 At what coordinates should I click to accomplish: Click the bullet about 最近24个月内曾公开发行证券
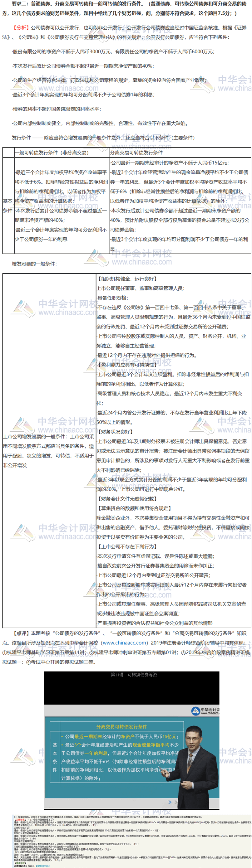tap(172, 417)
